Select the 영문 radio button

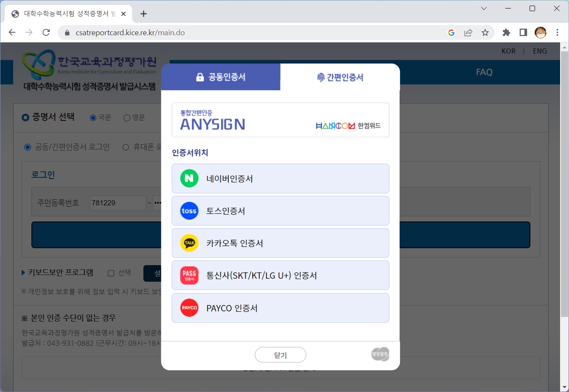pyautogui.click(x=126, y=118)
